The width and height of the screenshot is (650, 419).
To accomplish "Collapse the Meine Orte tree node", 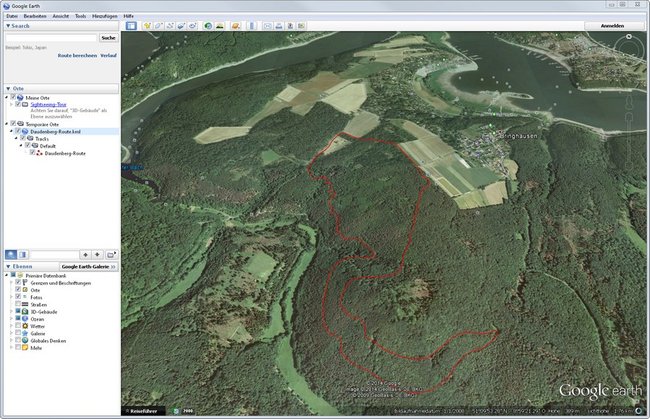I will pos(7,97).
